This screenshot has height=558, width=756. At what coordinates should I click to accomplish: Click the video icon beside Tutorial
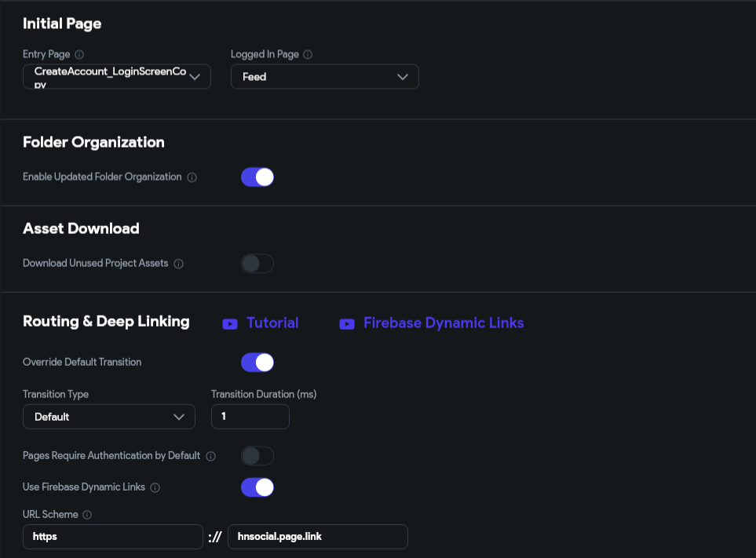coord(230,324)
